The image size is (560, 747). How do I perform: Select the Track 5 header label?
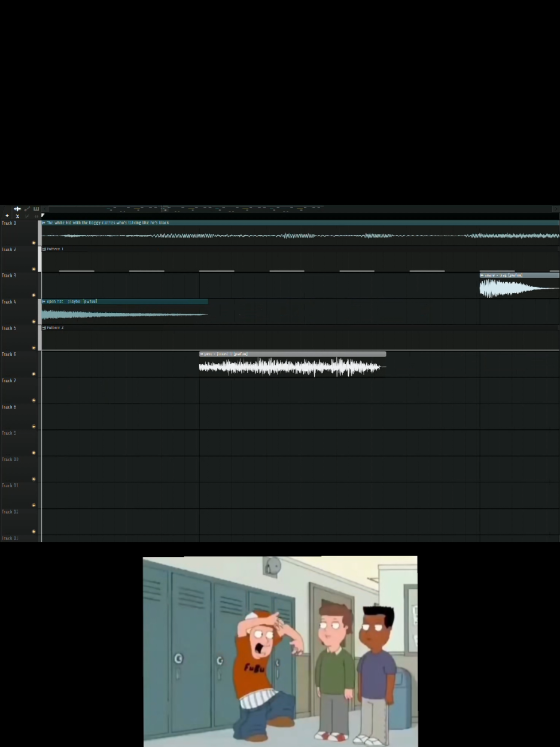(9, 328)
